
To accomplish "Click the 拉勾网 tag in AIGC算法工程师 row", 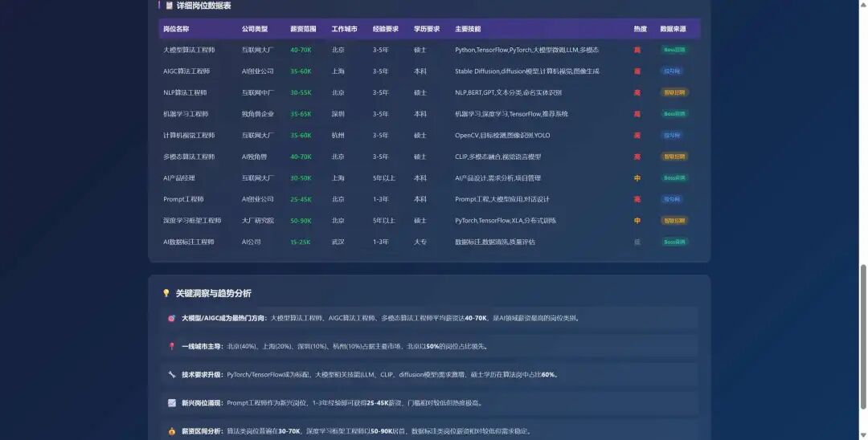I will [672, 71].
